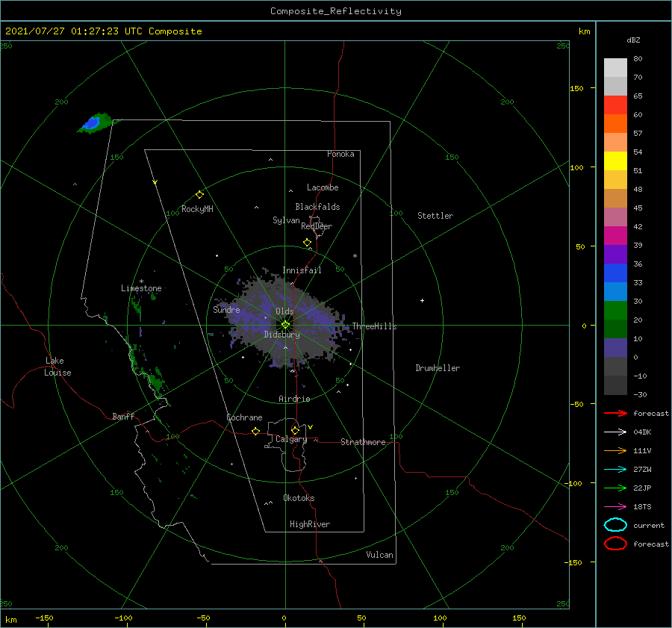Viewport: 672px width, 628px height.
Task: Click the Vulcan label
Action: (x=379, y=555)
